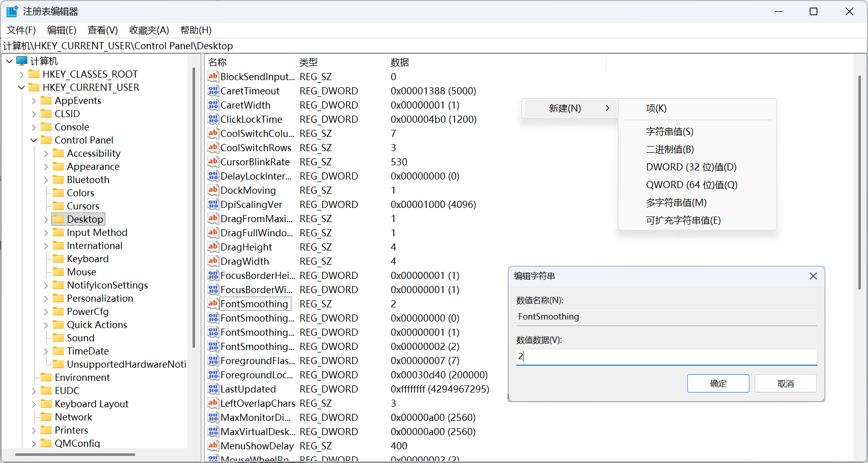
Task: Click the FontSmoothing string value icon
Action: [x=213, y=304]
